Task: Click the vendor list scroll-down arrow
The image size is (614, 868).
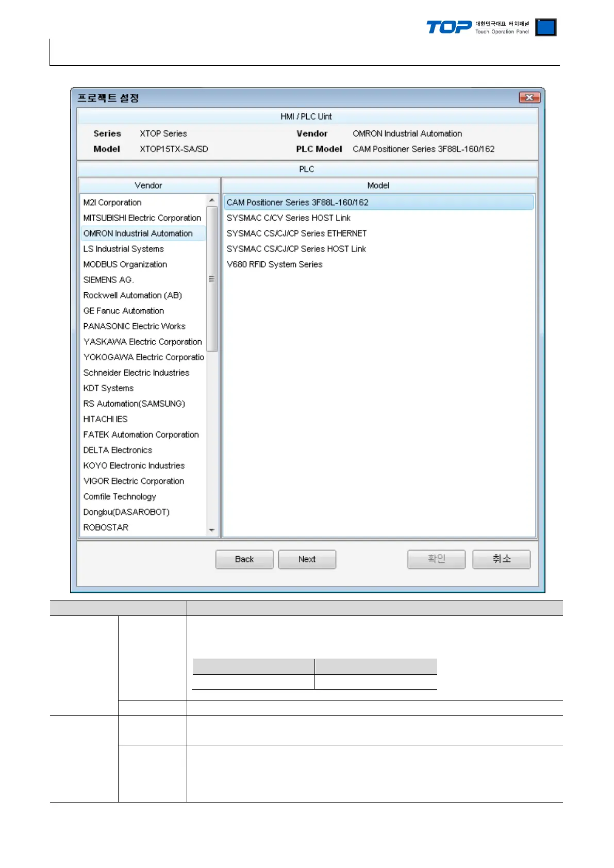Action: [x=212, y=530]
